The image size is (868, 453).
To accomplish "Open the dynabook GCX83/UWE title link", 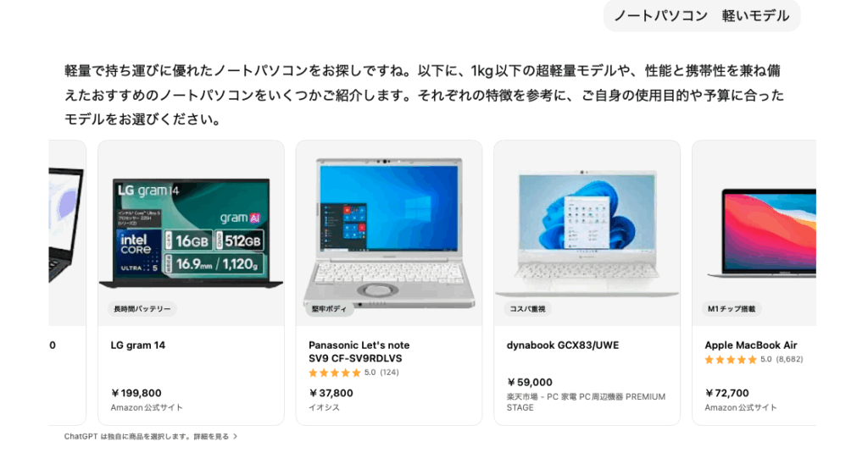I will pos(563,345).
